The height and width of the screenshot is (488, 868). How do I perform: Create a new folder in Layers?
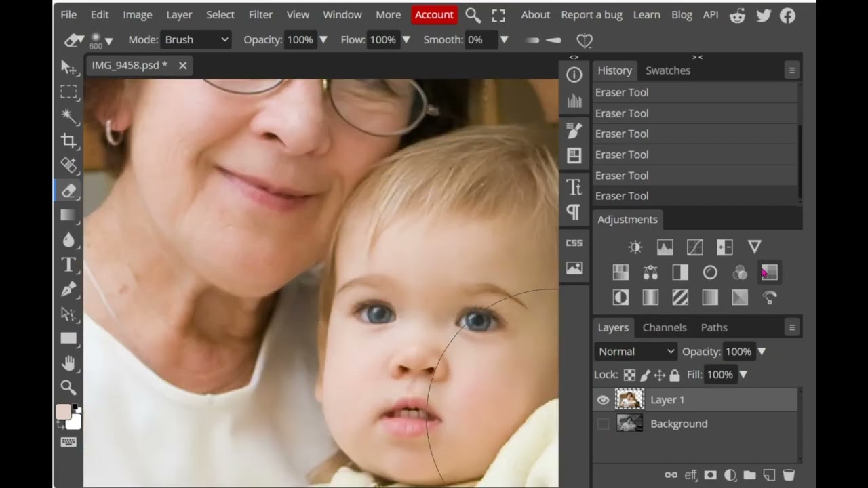(749, 475)
